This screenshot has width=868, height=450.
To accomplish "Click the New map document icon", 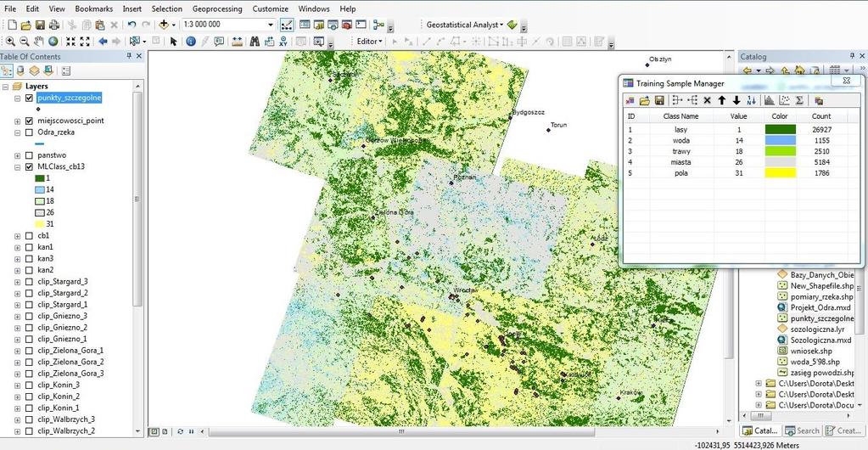I will click(12, 25).
